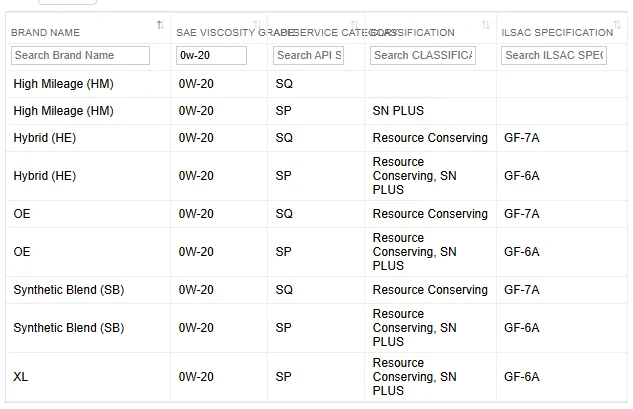Sort by API Service Category arrows
The image size is (633, 409).
[354, 25]
